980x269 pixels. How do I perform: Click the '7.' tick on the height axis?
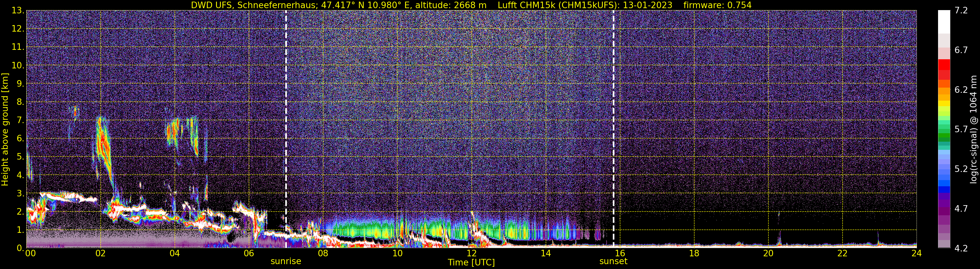click(20, 120)
